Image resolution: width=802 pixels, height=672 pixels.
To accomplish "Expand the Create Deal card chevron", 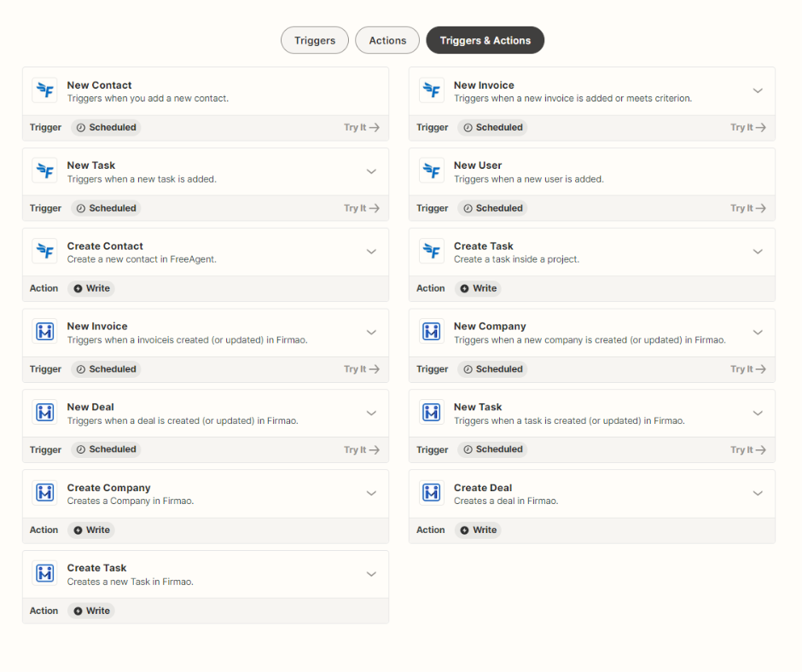I will click(758, 494).
